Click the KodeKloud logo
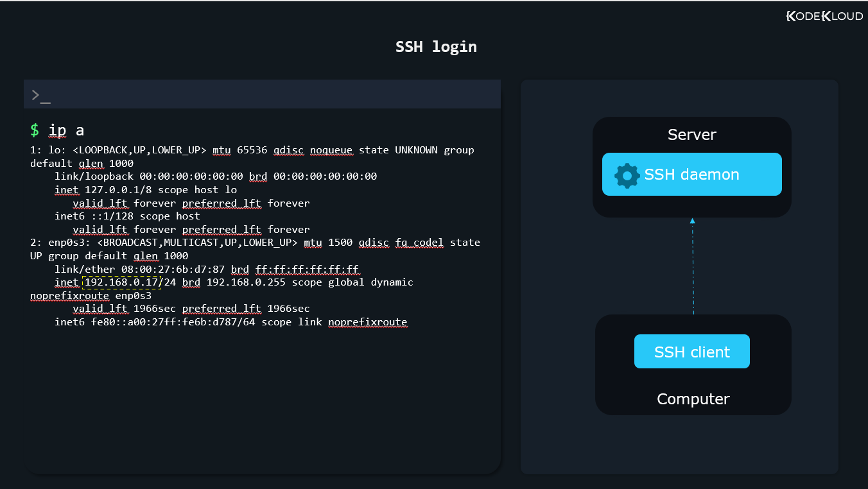Viewport: 868px width, 489px height. pyautogui.click(x=824, y=16)
